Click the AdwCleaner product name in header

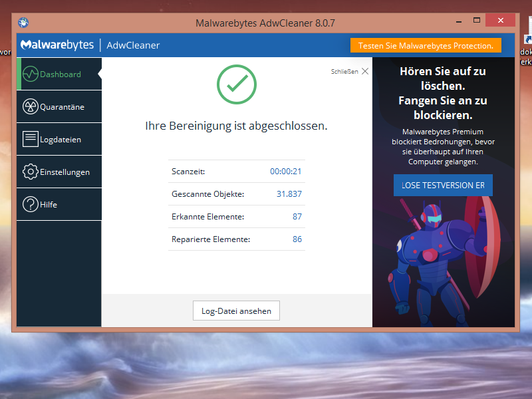coord(133,45)
